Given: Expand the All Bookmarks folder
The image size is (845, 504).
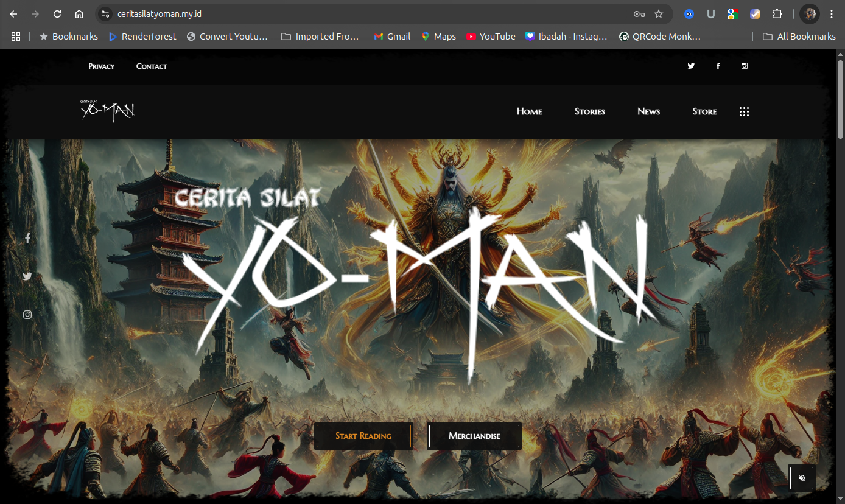Looking at the screenshot, I should pos(799,36).
